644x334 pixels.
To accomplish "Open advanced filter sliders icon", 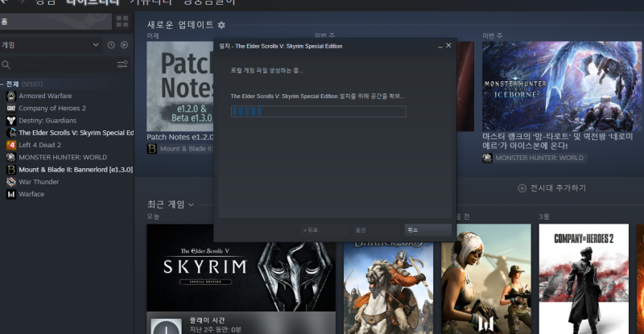I will [122, 64].
